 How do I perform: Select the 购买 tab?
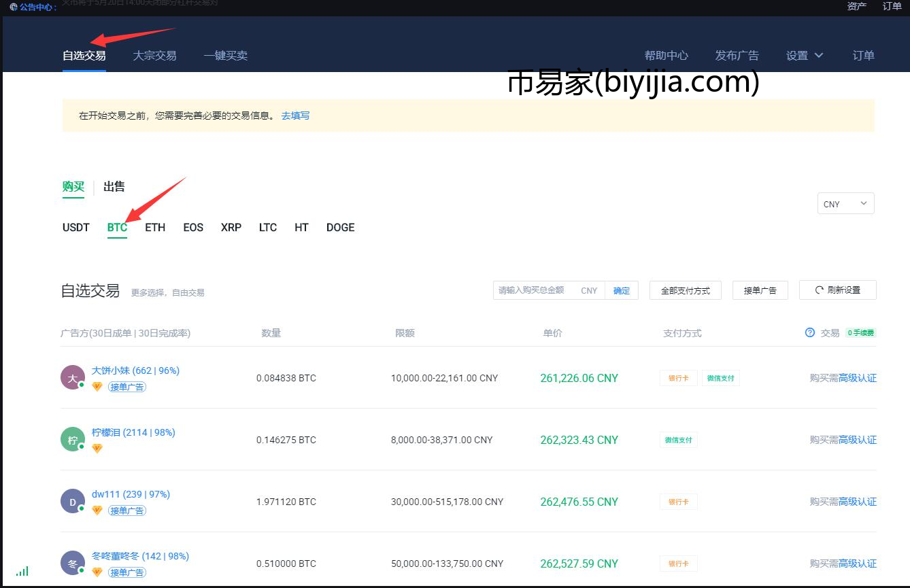(x=73, y=187)
